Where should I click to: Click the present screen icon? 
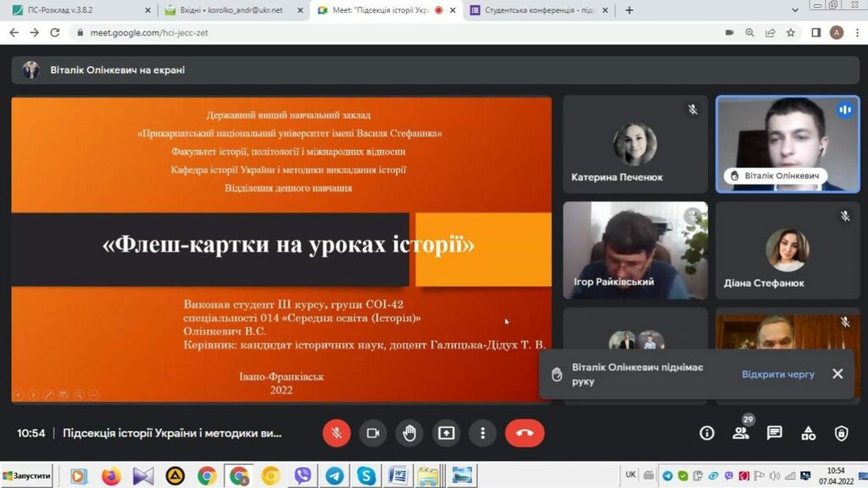(446, 433)
